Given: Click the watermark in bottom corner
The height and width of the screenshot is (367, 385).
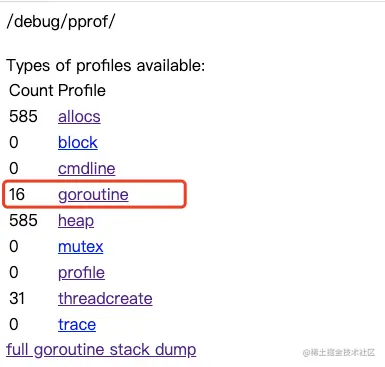Looking at the screenshot, I should point(339,353).
